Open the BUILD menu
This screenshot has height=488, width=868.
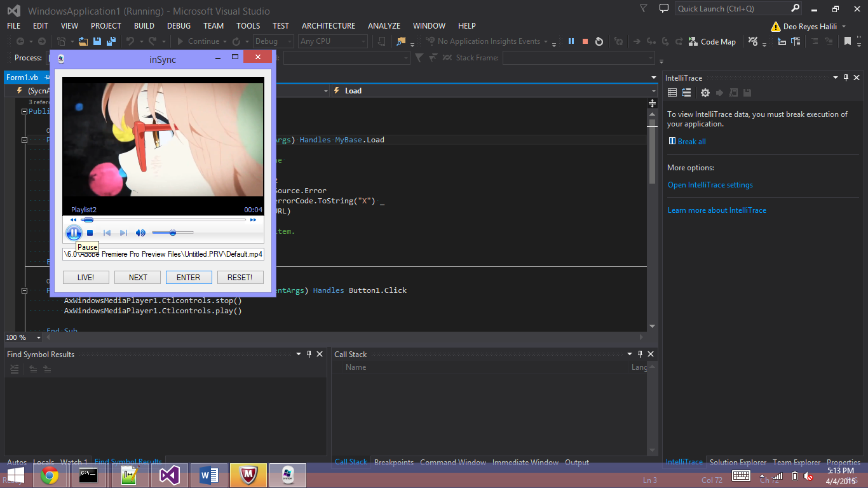(x=144, y=26)
